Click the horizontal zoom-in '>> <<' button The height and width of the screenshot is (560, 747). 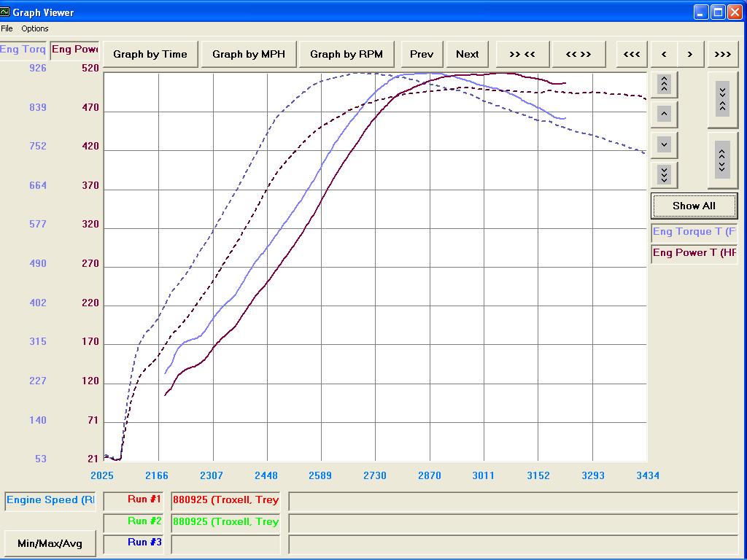pyautogui.click(x=522, y=54)
